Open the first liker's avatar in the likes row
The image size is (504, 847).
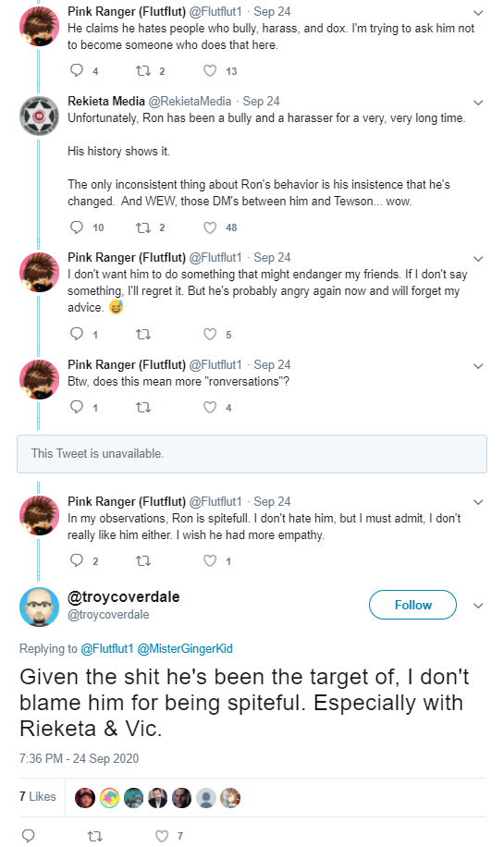click(85, 798)
